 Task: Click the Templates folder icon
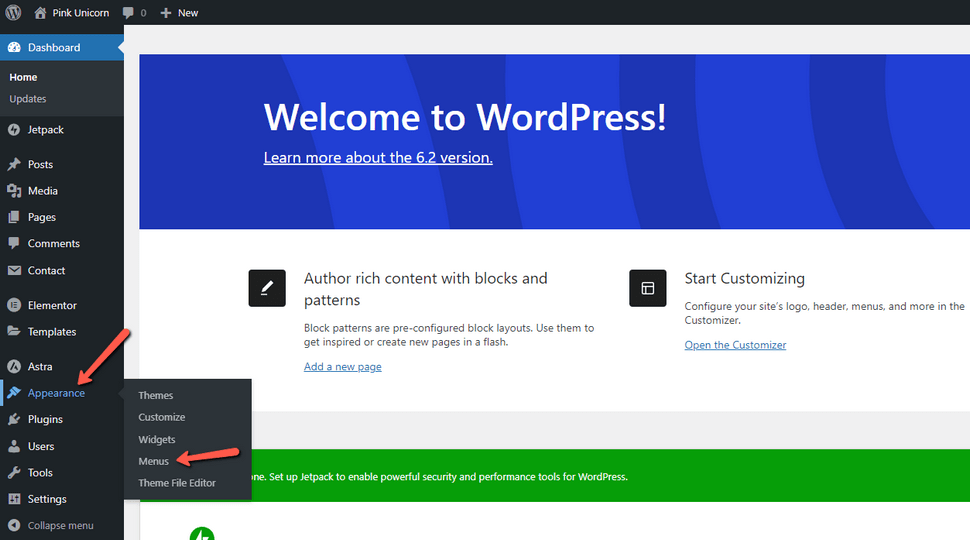(14, 331)
